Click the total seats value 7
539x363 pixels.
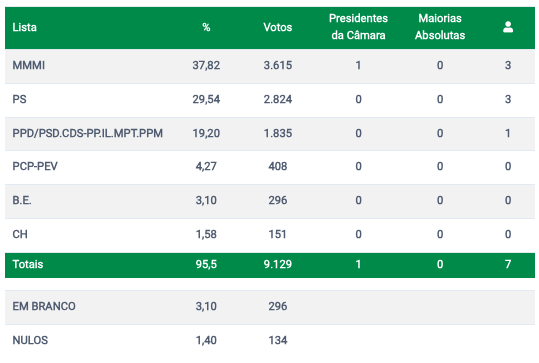pos(508,264)
